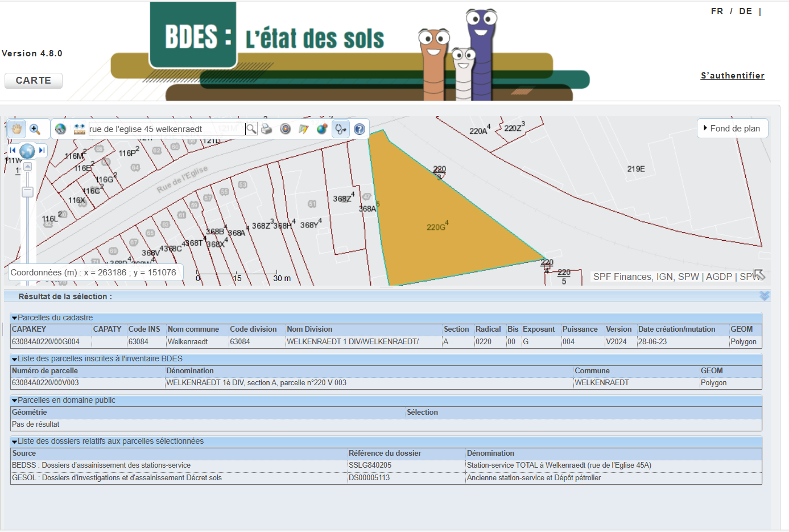
Task: Activate the zoom-in magnifier tool
Action: click(x=35, y=129)
